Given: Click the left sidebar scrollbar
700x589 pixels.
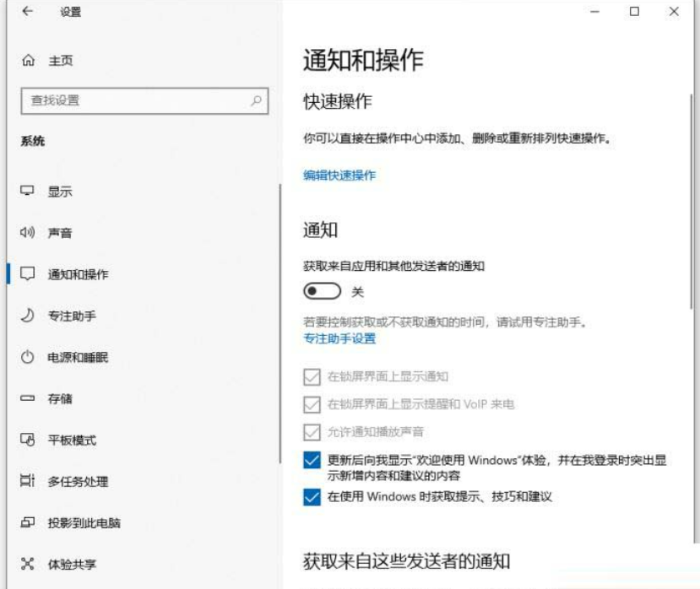Looking at the screenshot, I should (x=279, y=323).
